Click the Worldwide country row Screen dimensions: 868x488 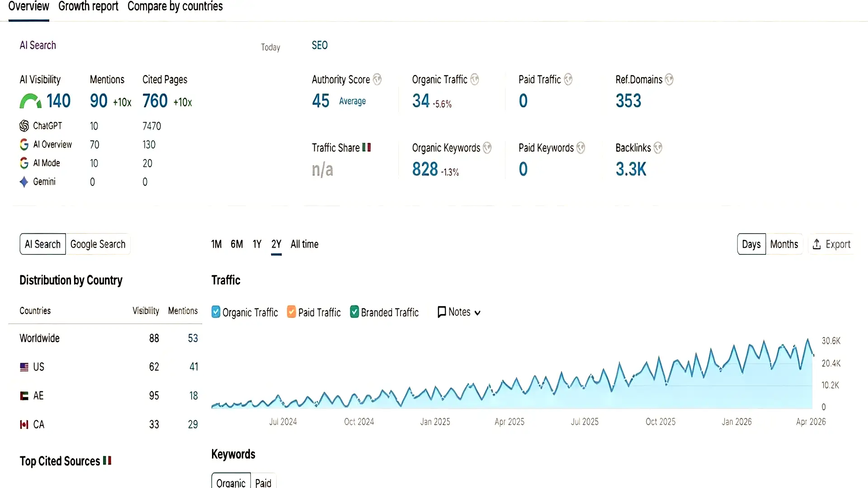[40, 338]
